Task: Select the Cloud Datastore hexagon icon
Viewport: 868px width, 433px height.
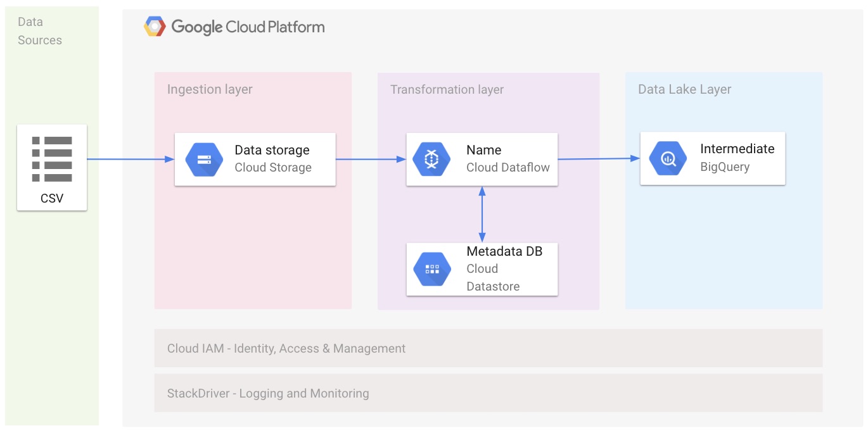Action: tap(432, 268)
